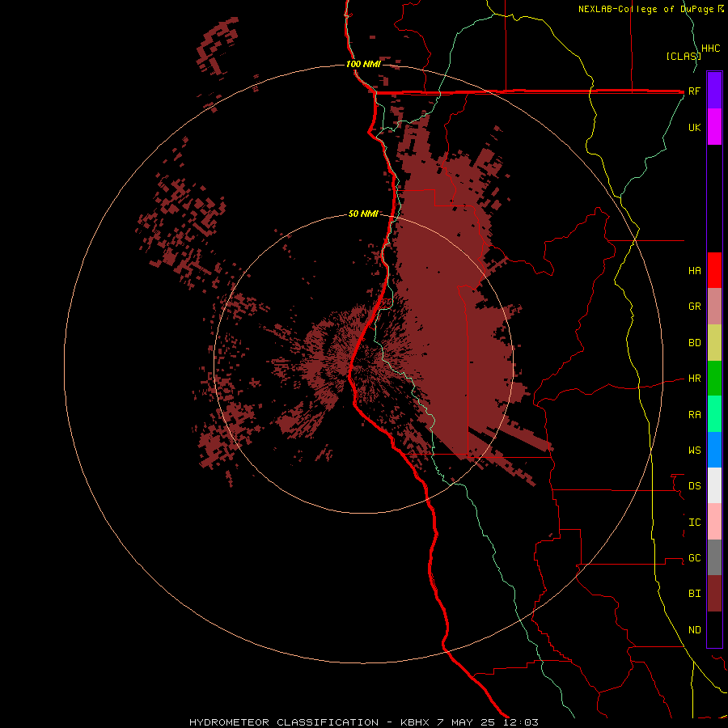Click the HA red legend swatch

[x=714, y=270]
